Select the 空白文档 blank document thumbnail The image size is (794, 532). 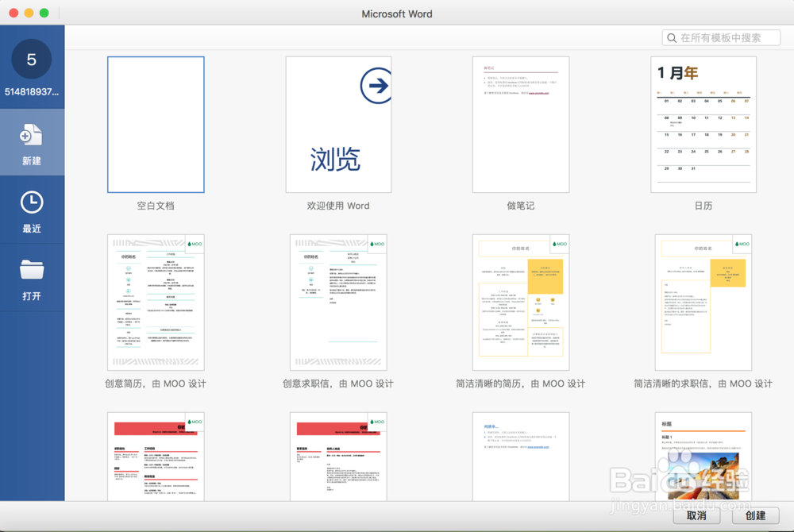156,125
